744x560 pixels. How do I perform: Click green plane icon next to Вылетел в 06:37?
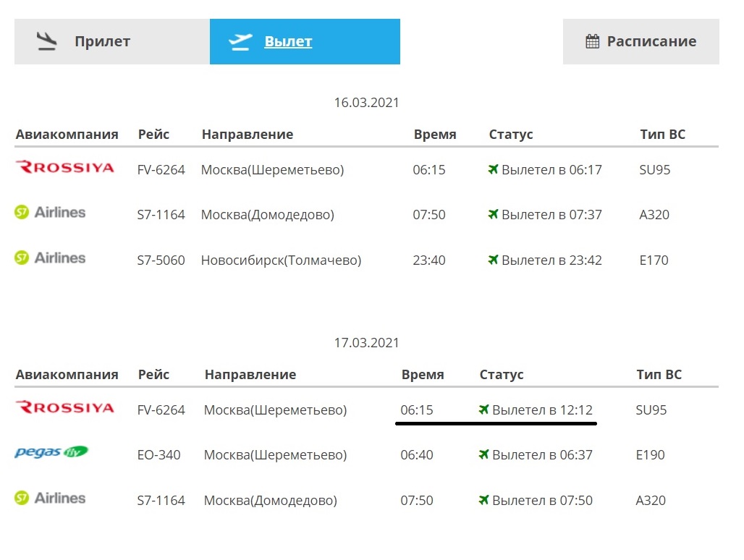[484, 454]
